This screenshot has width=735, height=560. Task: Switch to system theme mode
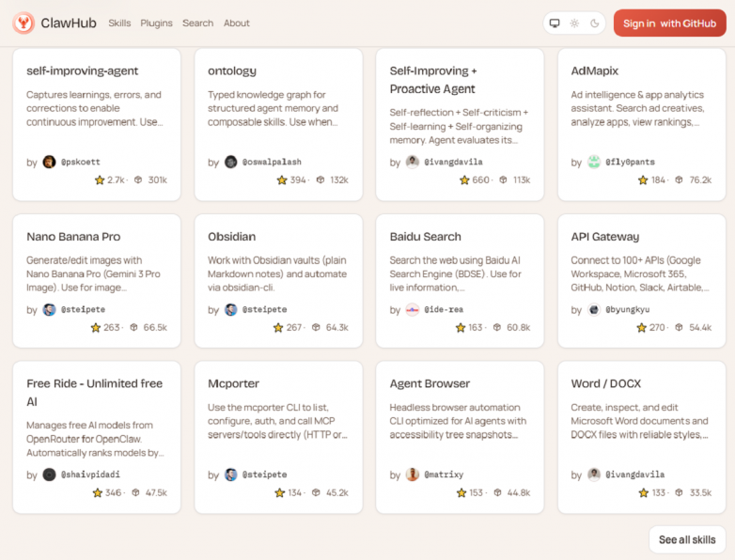(x=555, y=23)
